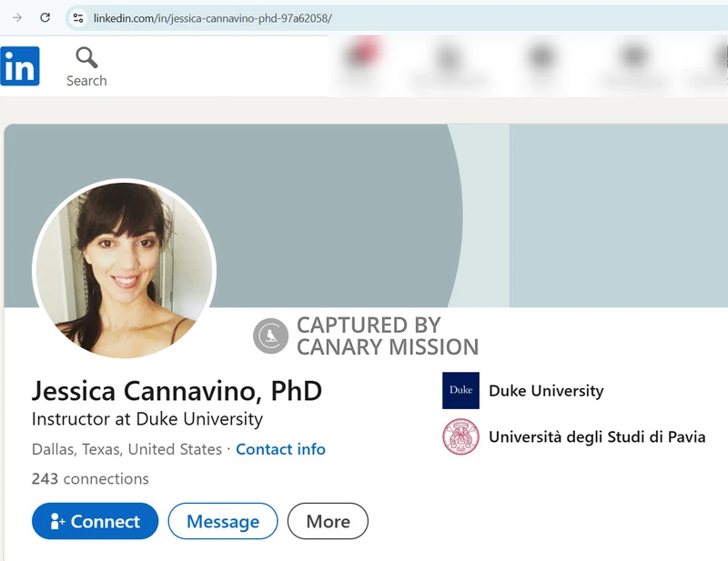Click the LinkedIn home logo
This screenshot has height=561, width=728.
pos(20,66)
